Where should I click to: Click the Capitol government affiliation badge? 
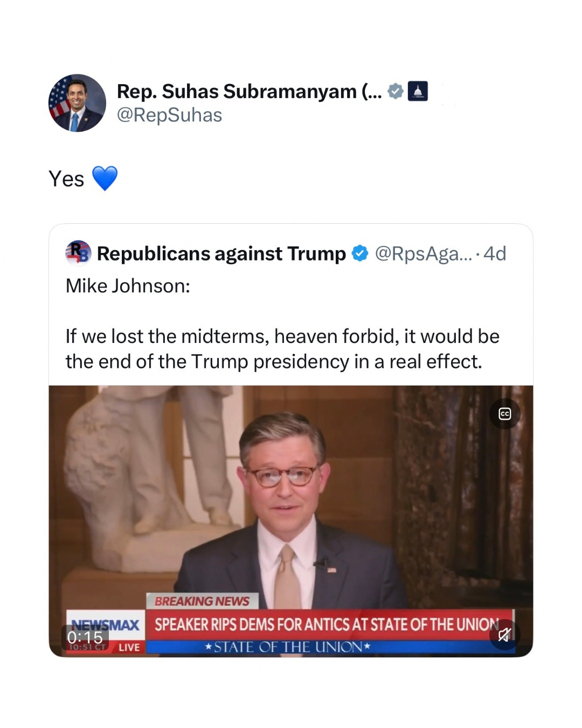pyautogui.click(x=418, y=91)
